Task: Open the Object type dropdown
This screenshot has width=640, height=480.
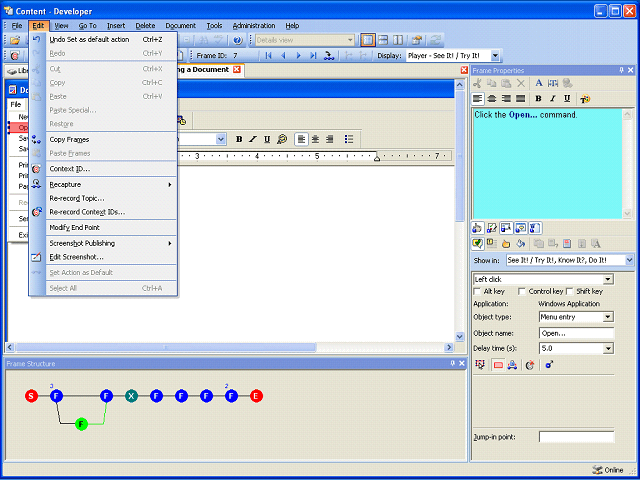Action: coord(608,317)
